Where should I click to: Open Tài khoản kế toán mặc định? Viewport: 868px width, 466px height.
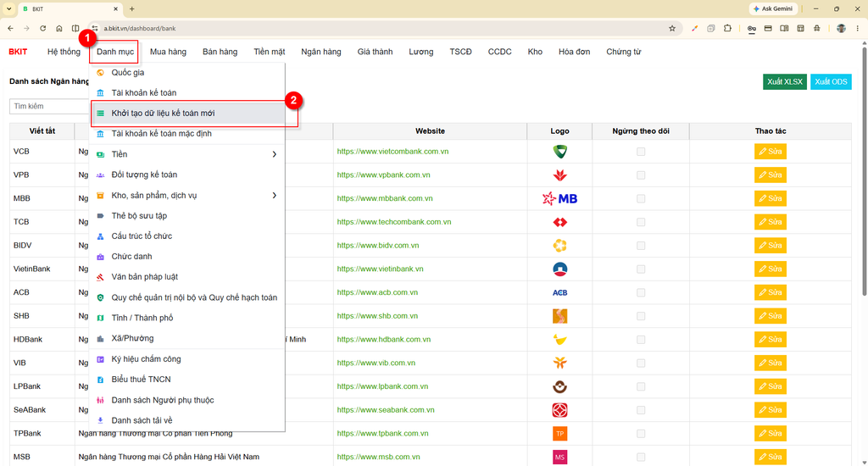point(187,134)
